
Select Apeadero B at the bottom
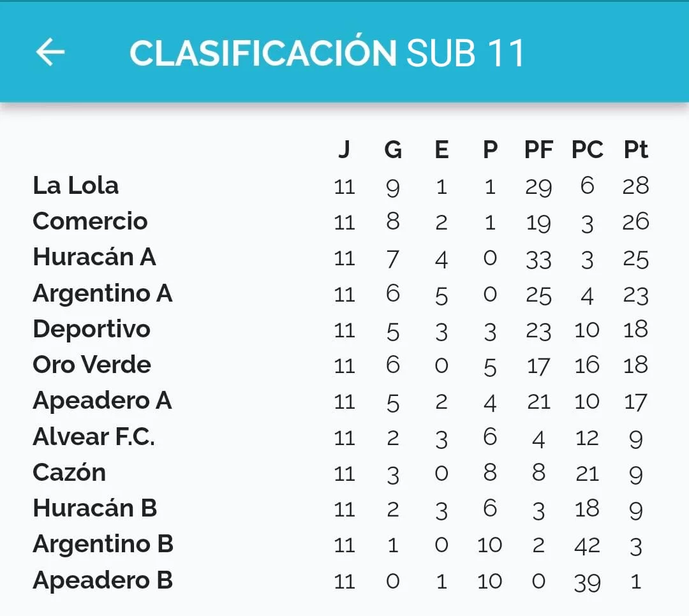tap(103, 580)
